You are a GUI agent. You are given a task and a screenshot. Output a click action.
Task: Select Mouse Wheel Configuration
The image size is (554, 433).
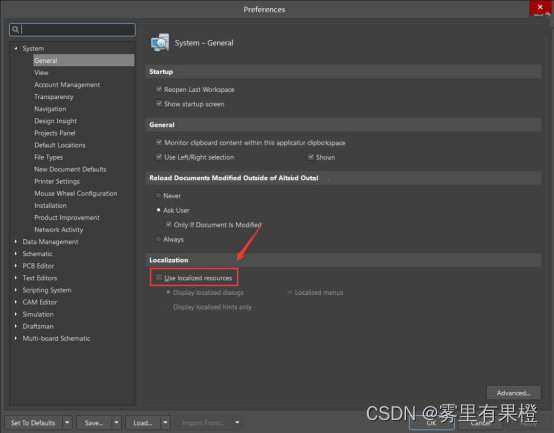[76, 194]
